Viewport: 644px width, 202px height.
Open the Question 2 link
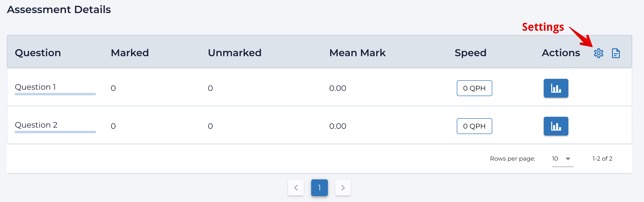pos(36,125)
